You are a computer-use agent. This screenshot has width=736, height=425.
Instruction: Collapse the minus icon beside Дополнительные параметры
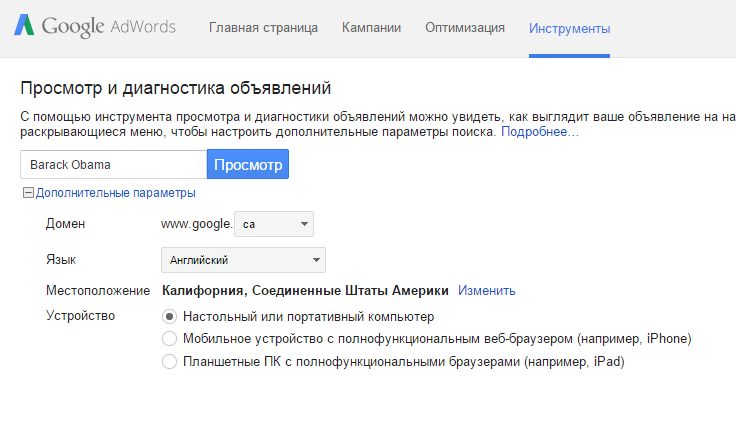point(28,193)
